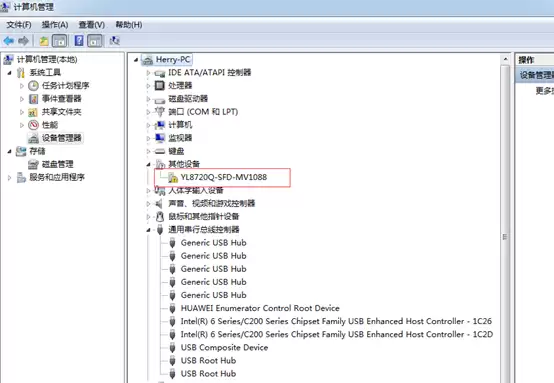Screen dimensions: 554x383
Task: Collapse the 通用串行总线控制器 node
Action: (149, 230)
